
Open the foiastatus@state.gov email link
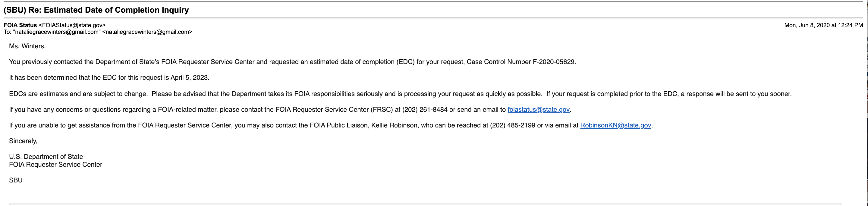pyautogui.click(x=538, y=110)
